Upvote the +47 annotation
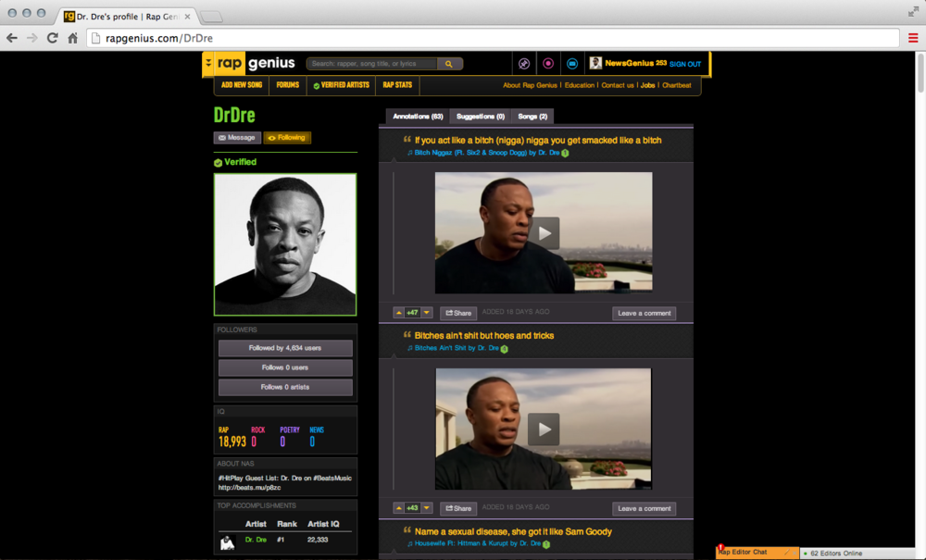Viewport: 926px width, 560px height. pos(398,313)
